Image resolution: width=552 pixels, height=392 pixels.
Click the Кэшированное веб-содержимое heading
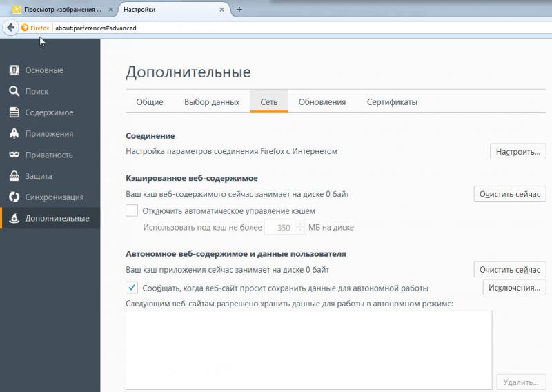[192, 178]
